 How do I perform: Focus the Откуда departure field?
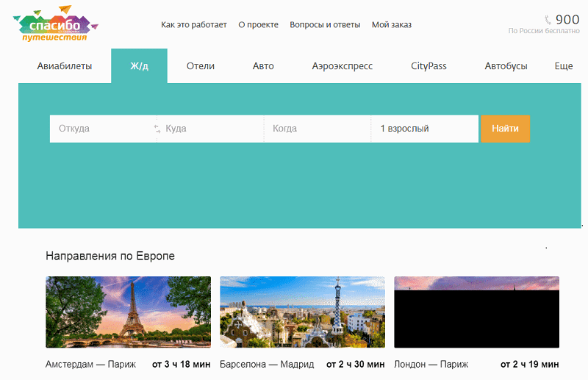point(103,129)
